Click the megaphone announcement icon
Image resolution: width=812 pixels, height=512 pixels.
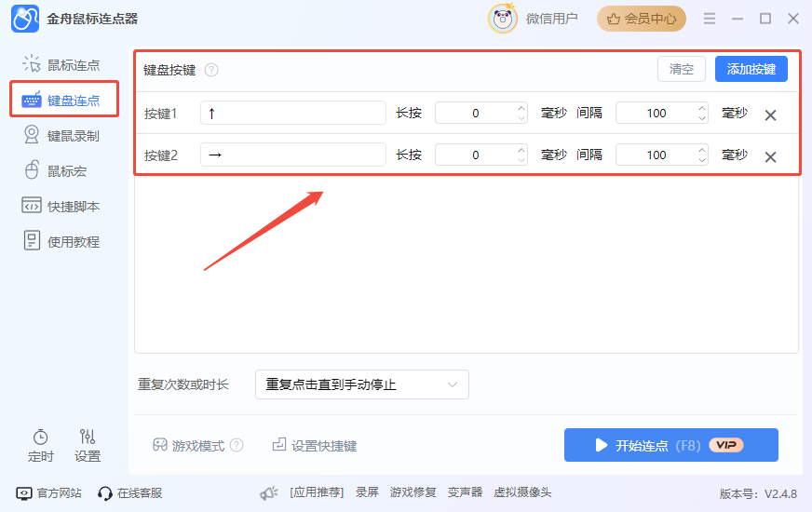point(269,492)
